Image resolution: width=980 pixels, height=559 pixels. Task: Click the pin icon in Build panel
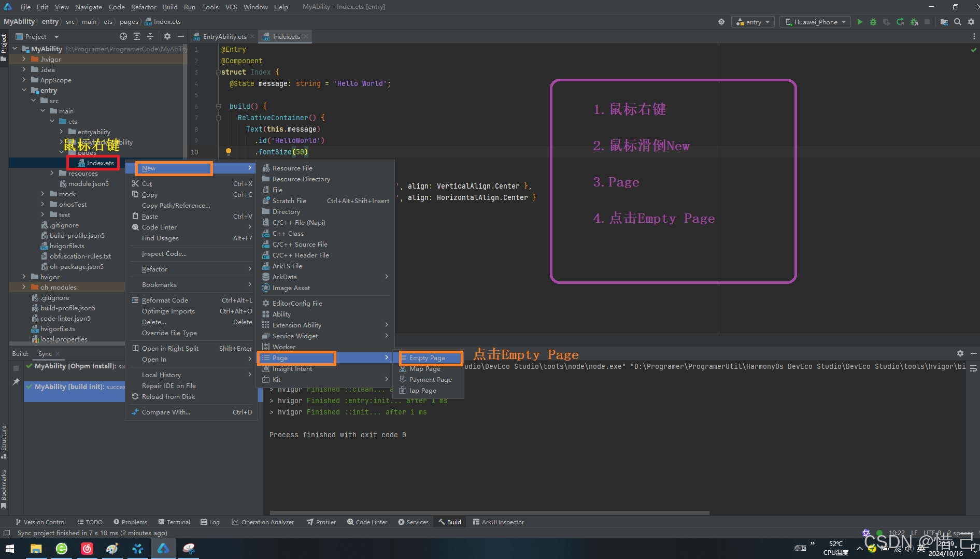pos(16,382)
